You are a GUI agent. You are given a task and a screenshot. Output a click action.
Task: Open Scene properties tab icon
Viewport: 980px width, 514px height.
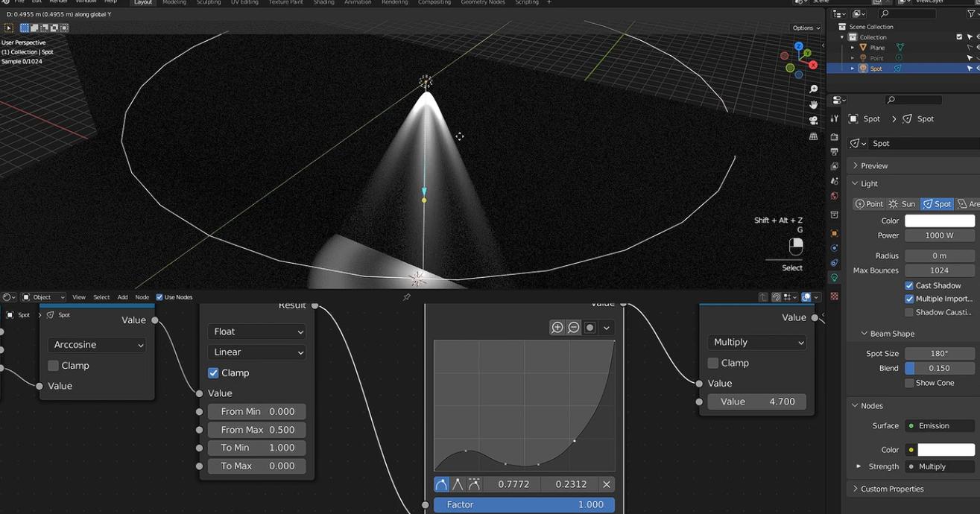click(x=834, y=181)
